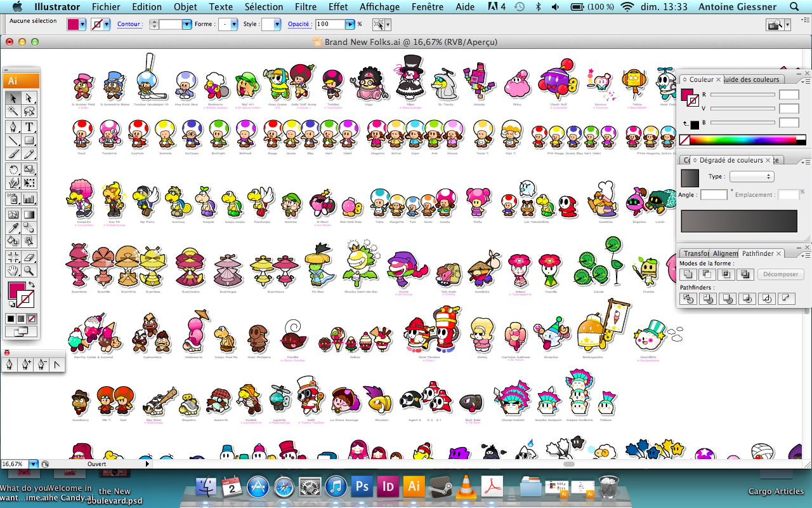Select the Column Graph tool
This screenshot has height=508, width=812.
[x=29, y=199]
